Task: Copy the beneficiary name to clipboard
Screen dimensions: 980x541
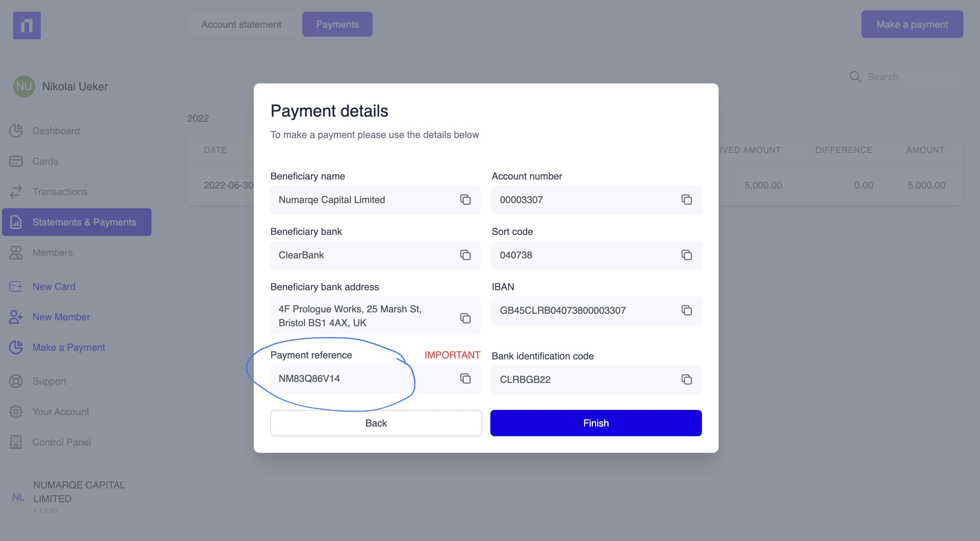Action: coord(465,200)
